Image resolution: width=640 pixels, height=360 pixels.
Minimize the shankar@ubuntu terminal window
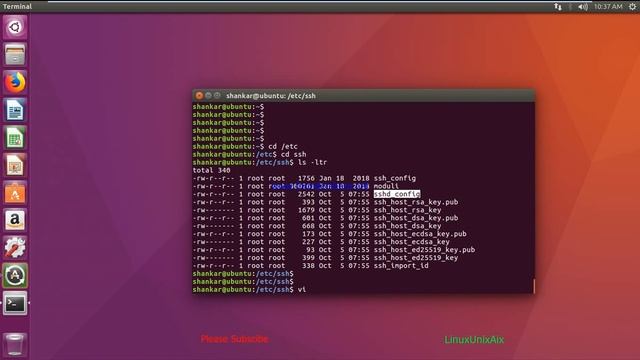(208, 96)
